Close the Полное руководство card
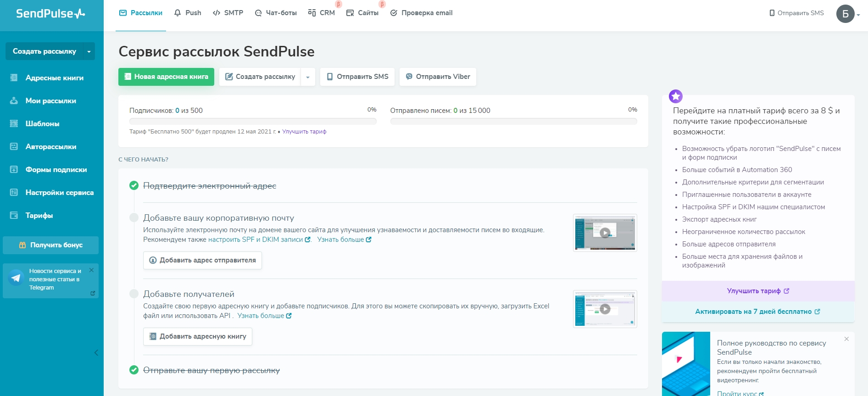Screen dimensions: 868x396 (x=846, y=339)
